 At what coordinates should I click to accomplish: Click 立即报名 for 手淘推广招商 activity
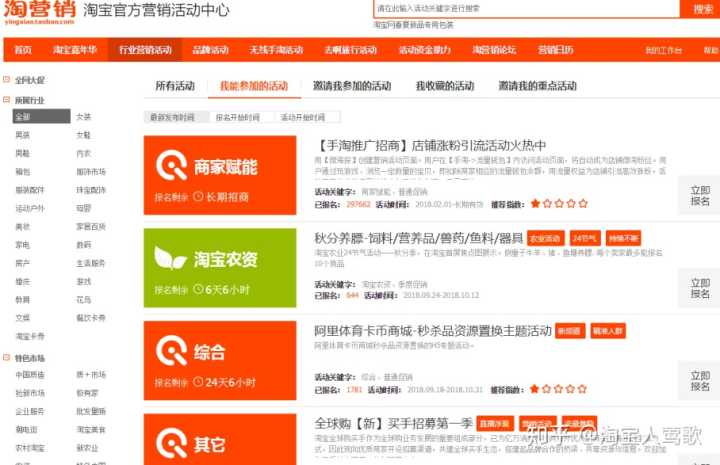pyautogui.click(x=699, y=196)
